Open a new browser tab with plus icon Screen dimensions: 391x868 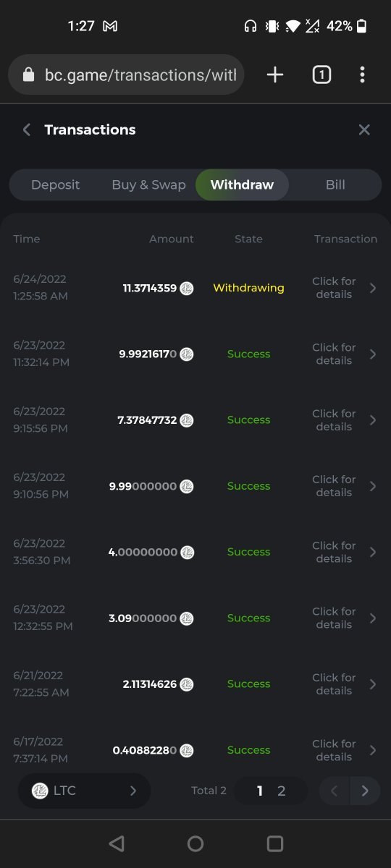(x=275, y=75)
